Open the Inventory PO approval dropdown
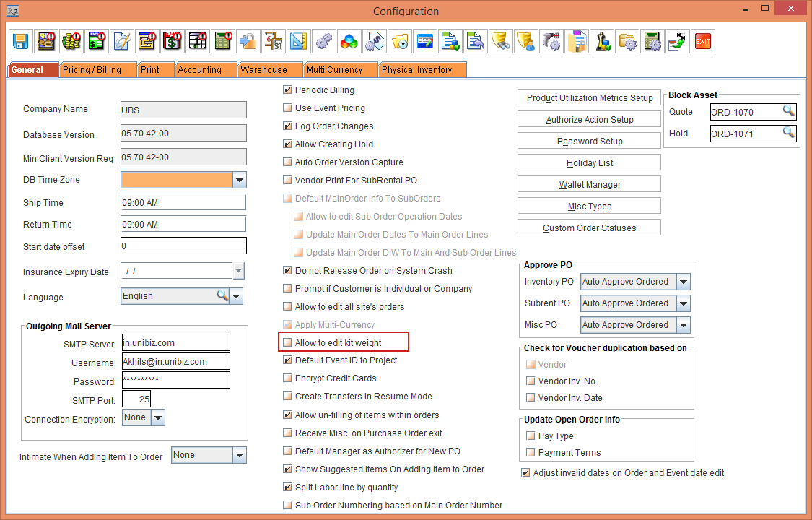This screenshot has width=812, height=520. pyautogui.click(x=683, y=282)
